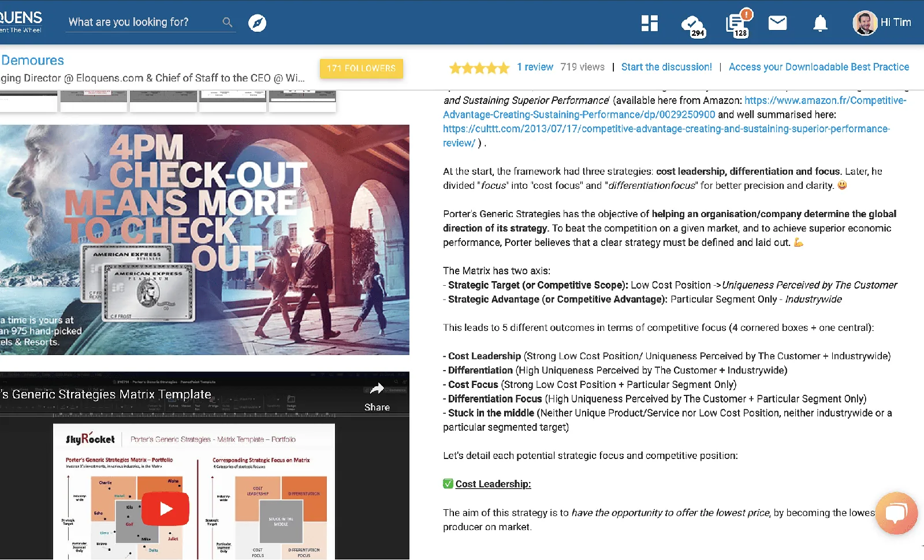This screenshot has height=560, width=924.
Task: Click the SkyRocket logo in video
Action: click(x=90, y=439)
